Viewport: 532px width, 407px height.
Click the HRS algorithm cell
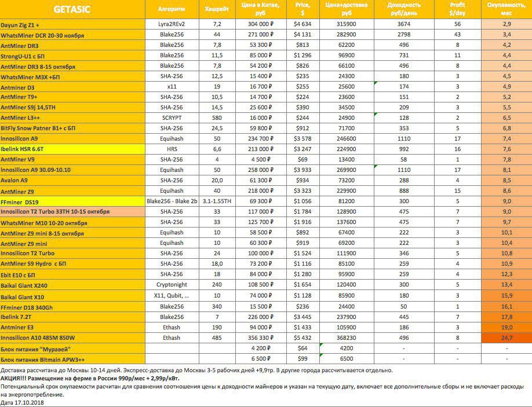point(172,149)
